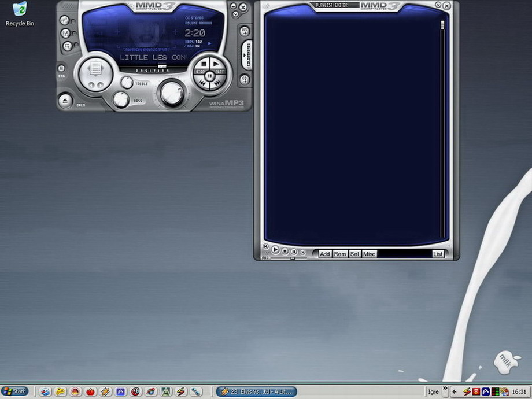Go to previous track in main player
Image resolution: width=532 pixels, height=399 pixels.
(x=202, y=84)
